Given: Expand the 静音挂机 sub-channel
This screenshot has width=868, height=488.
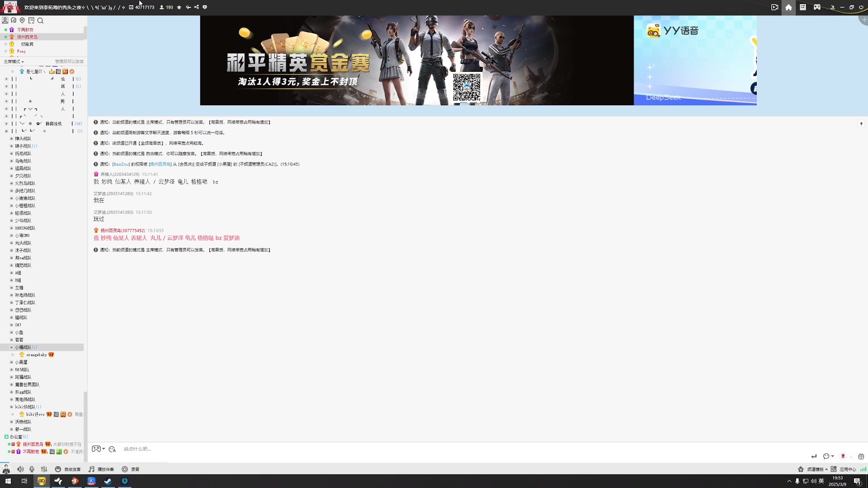Looking at the screenshot, I should coord(6,123).
